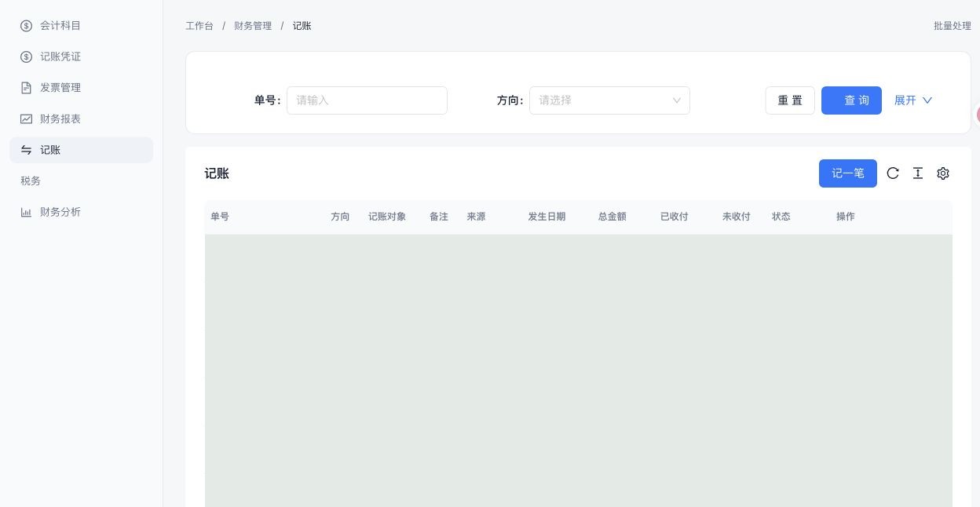The image size is (980, 507).
Task: Click the 已收付 column header
Action: point(675,217)
